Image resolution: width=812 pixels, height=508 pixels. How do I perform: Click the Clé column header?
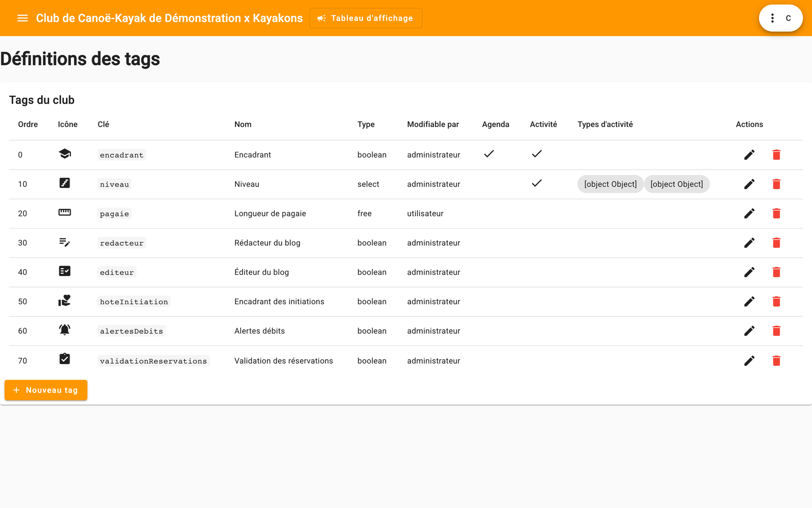pyautogui.click(x=104, y=124)
